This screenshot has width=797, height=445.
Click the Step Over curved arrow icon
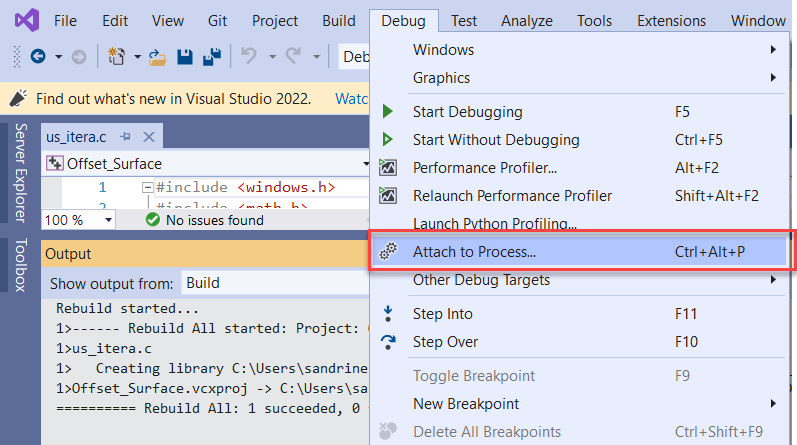[388, 342]
